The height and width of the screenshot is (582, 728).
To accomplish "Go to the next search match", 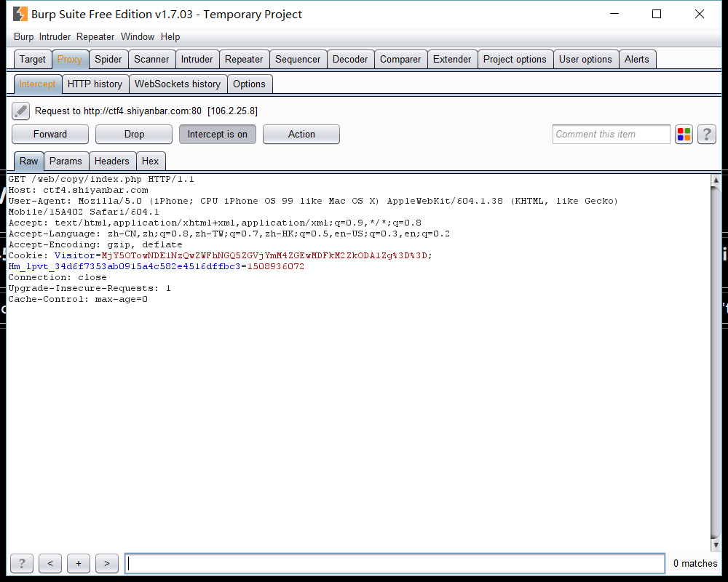I will pos(107,563).
